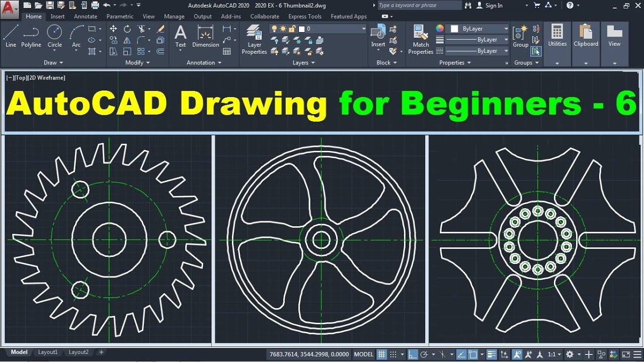Viewport: 644px width, 362px height.
Task: Toggle polar tracking in status bar
Action: [424, 354]
